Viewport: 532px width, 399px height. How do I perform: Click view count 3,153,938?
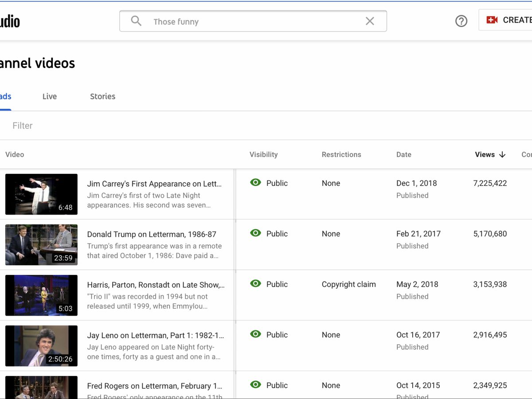pyautogui.click(x=490, y=284)
